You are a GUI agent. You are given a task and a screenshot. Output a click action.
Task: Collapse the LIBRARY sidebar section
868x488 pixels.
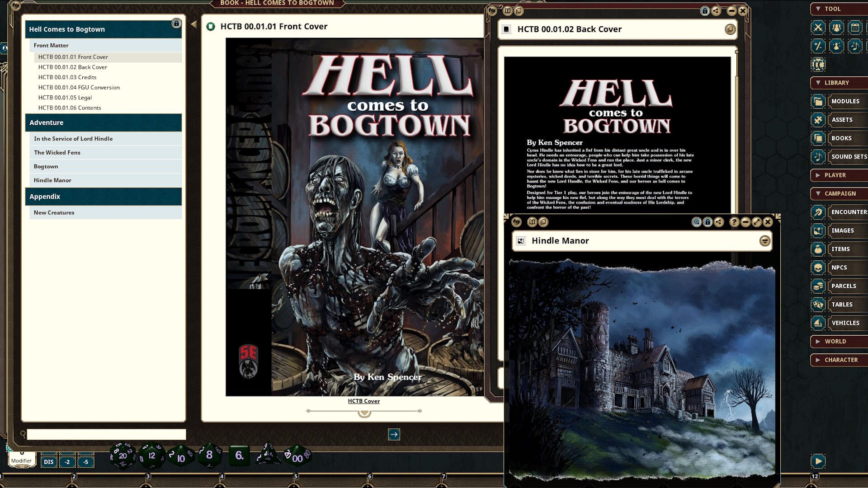pyautogui.click(x=839, y=83)
